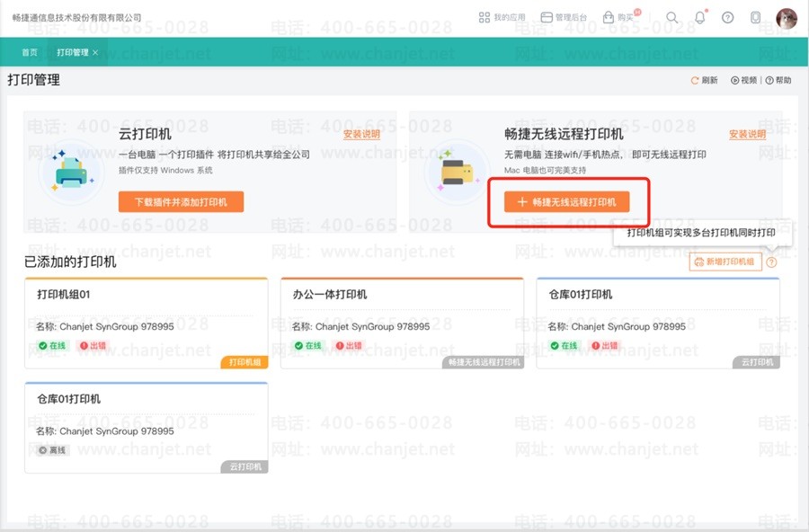Screen dimensions: 809x532
Task: Open the user avatar menu
Action: click(x=787, y=19)
